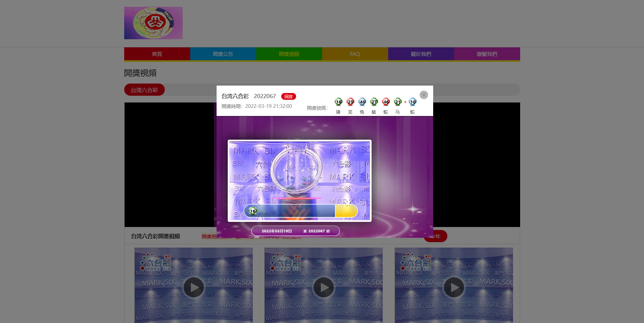Click the red 回放 replay badge

pos(288,97)
